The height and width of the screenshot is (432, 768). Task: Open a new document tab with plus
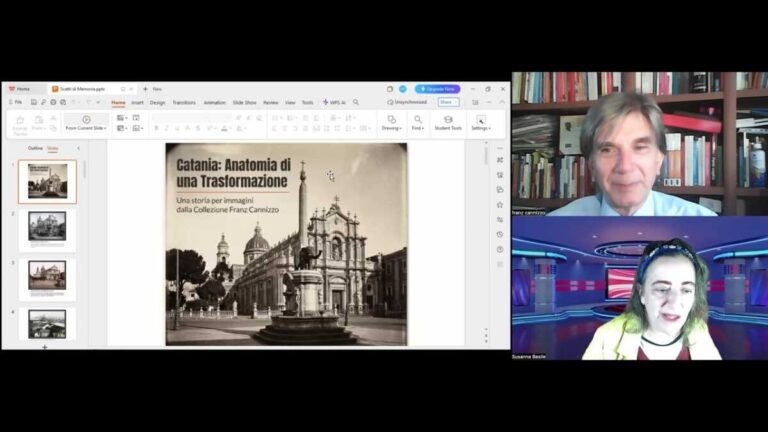145,89
